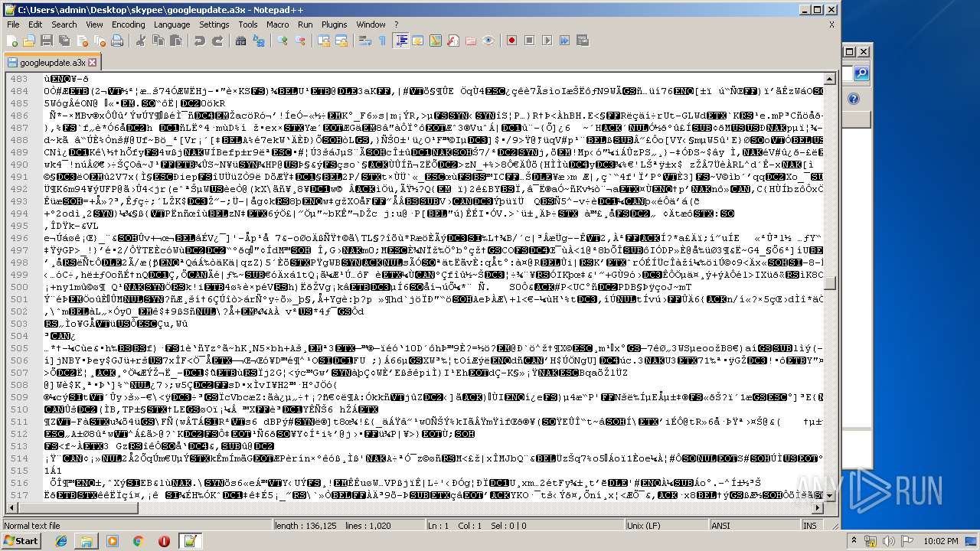
Task: Open the File menu
Action: click(13, 24)
